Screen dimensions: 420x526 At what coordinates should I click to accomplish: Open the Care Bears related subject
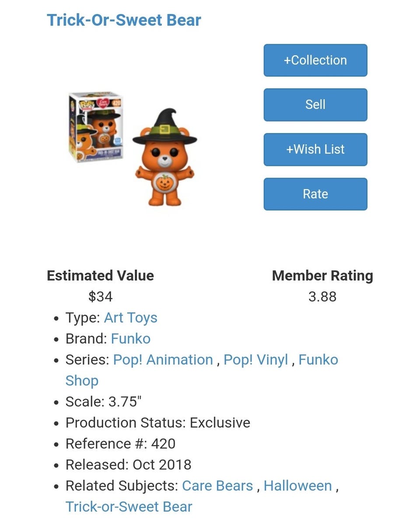(217, 486)
